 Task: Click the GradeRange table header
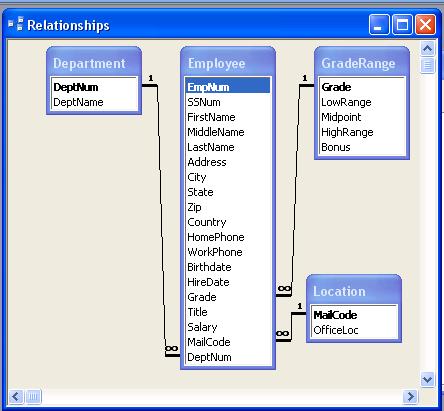(x=362, y=63)
